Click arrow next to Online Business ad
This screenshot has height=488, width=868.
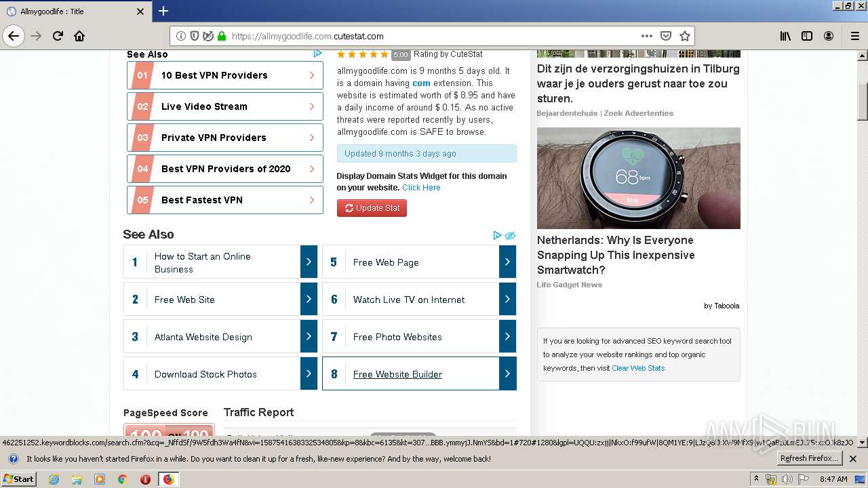click(309, 262)
